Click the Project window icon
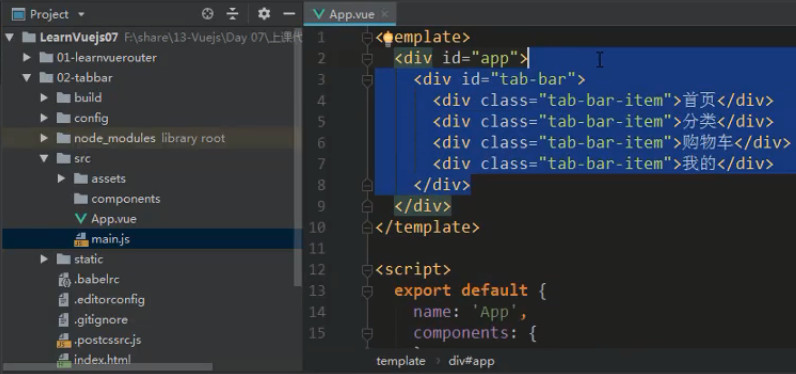Viewport: 796px width, 374px height. tap(18, 14)
